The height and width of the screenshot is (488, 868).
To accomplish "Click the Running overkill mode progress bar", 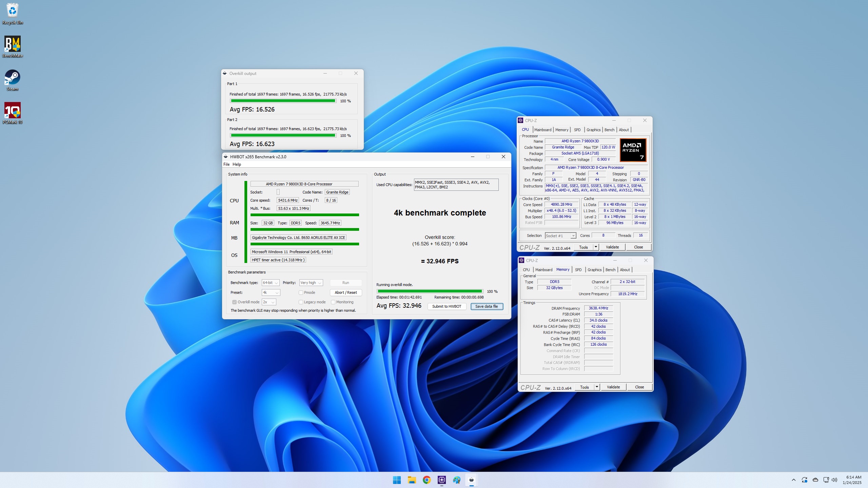I will point(430,291).
